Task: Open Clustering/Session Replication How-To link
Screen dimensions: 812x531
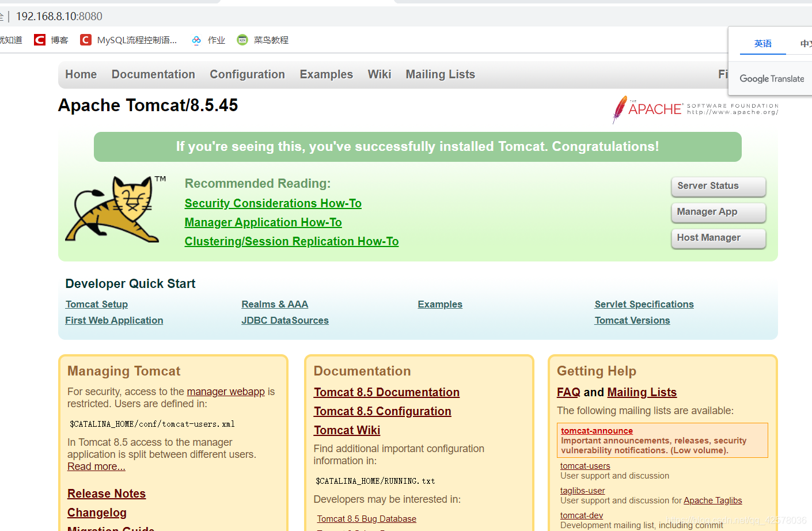Action: click(291, 241)
